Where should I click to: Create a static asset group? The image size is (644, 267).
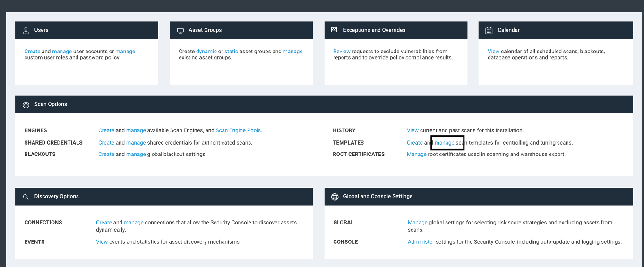pos(231,52)
